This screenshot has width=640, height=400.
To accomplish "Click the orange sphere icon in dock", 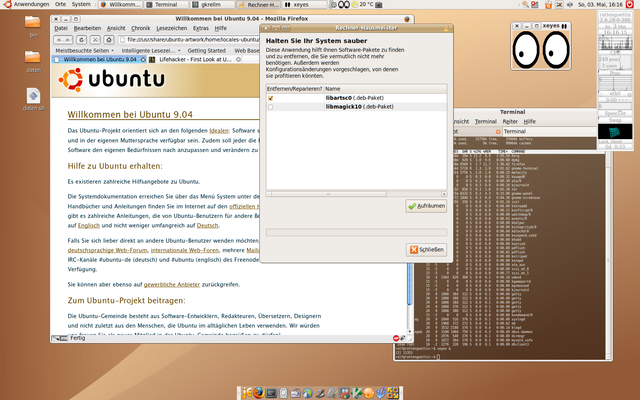I will [369, 393].
